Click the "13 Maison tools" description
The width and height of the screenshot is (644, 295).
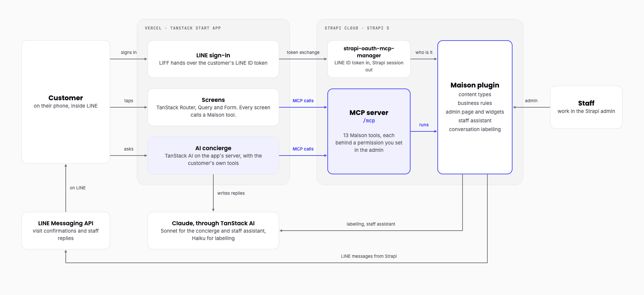pyautogui.click(x=369, y=143)
